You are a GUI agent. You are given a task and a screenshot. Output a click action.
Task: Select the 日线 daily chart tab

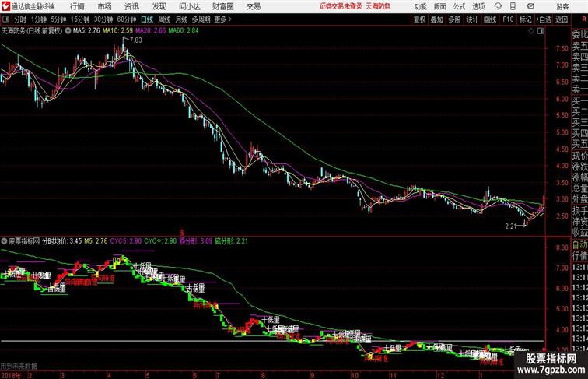(x=147, y=19)
